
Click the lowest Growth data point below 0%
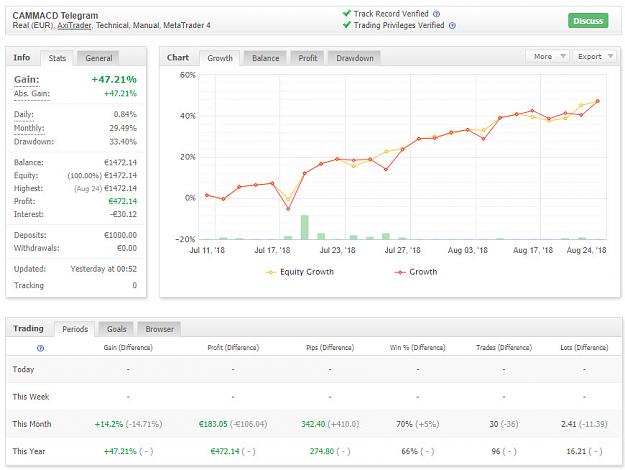click(288, 209)
